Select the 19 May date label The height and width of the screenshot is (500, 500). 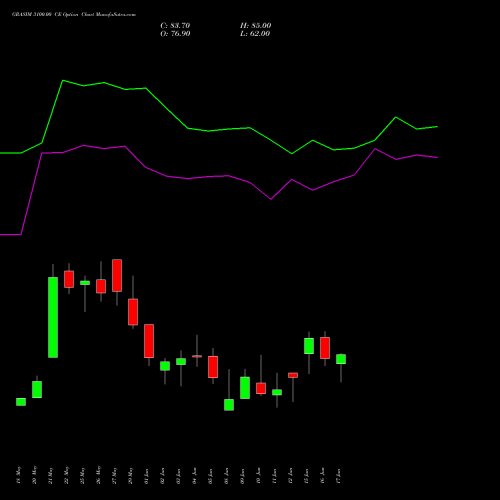19,475
